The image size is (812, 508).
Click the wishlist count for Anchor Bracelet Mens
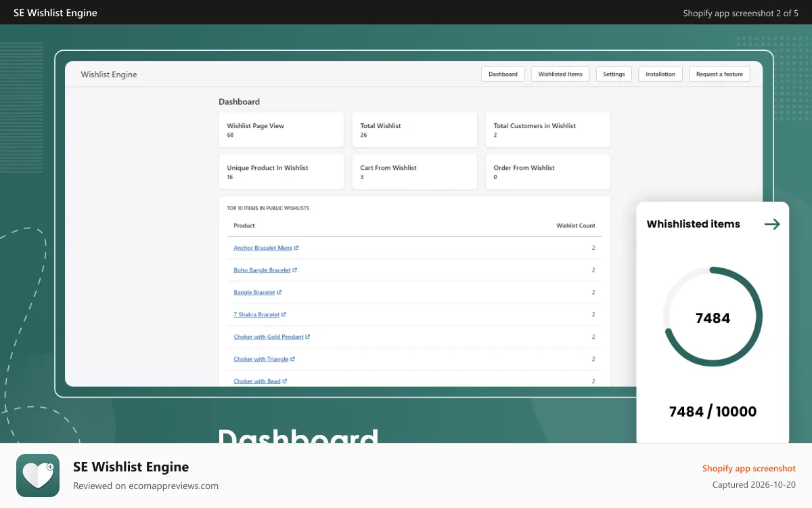[593, 248]
